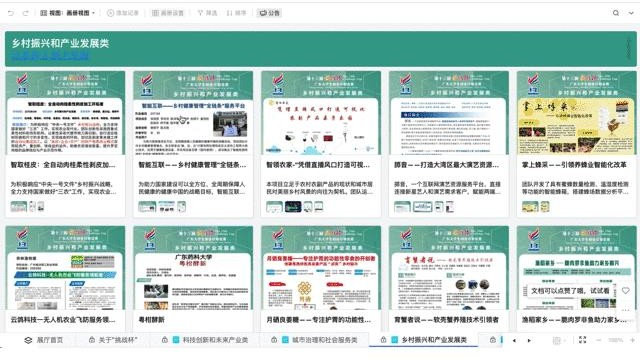
Task: Open 画册设置 gallery settings
Action: click(x=168, y=13)
